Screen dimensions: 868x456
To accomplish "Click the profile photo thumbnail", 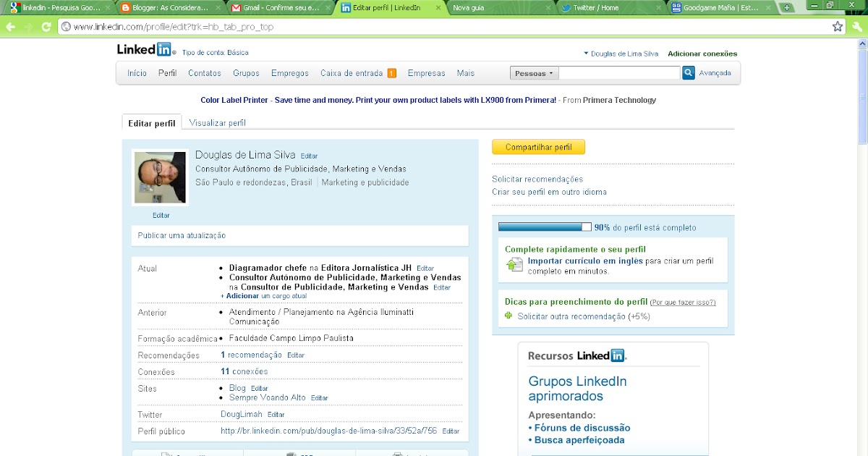I will coord(161,178).
